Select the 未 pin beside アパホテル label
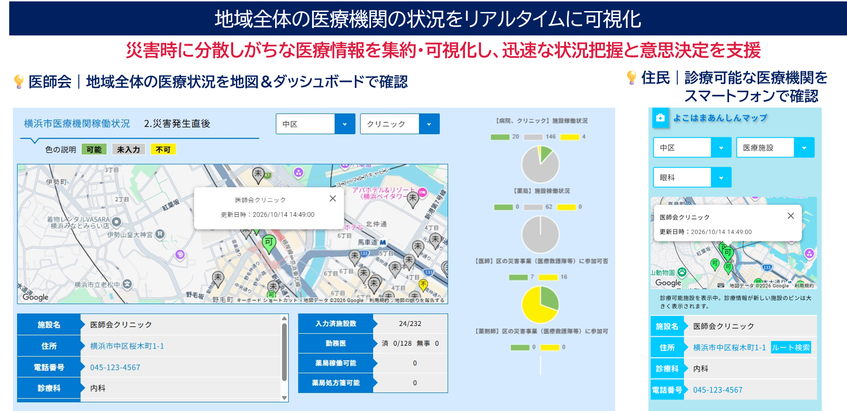 point(413,199)
